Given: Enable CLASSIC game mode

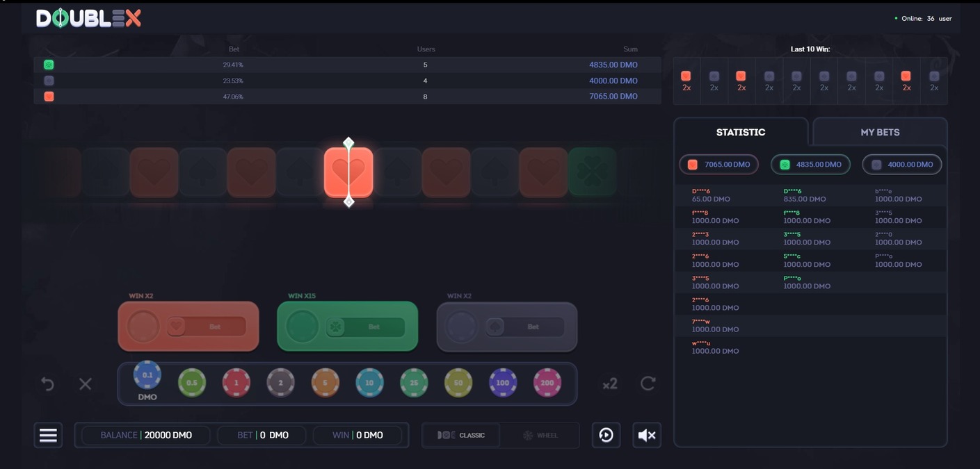Looking at the screenshot, I should (x=460, y=435).
